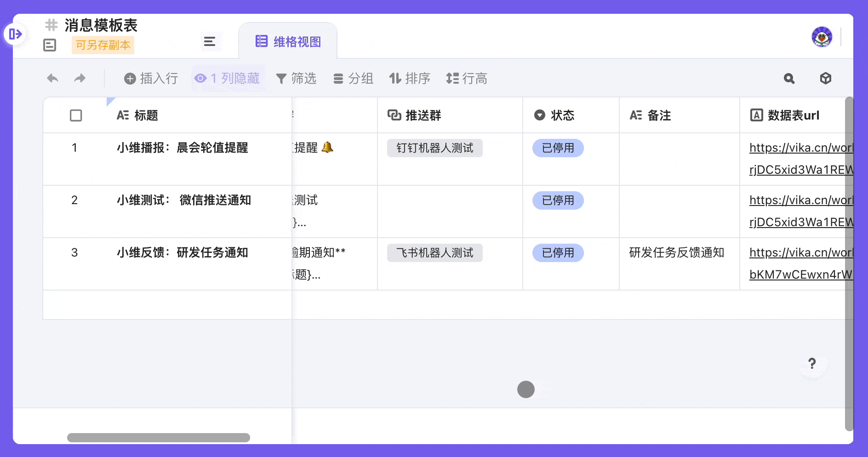The height and width of the screenshot is (457, 868).
Task: Click 插入行 to insert a row
Action: [151, 79]
